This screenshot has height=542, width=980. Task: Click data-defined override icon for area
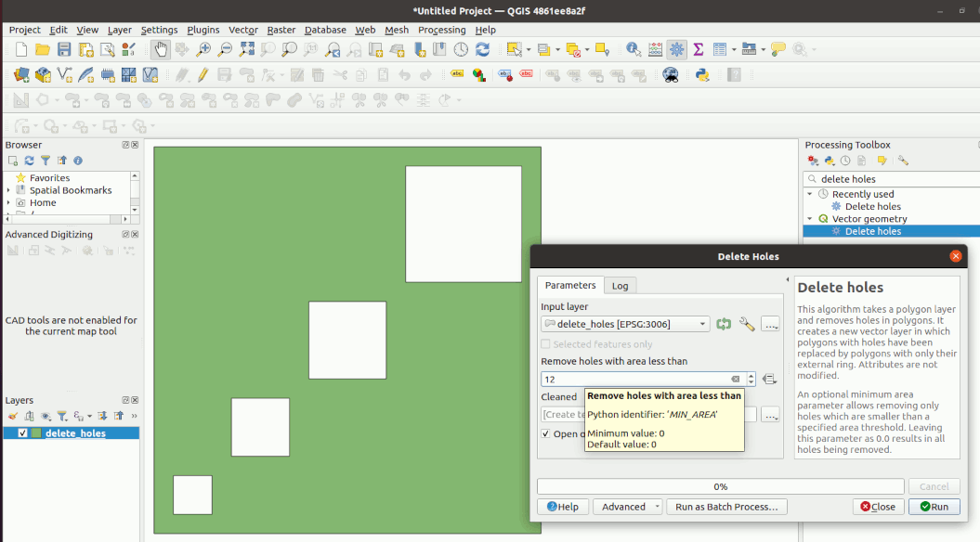769,379
